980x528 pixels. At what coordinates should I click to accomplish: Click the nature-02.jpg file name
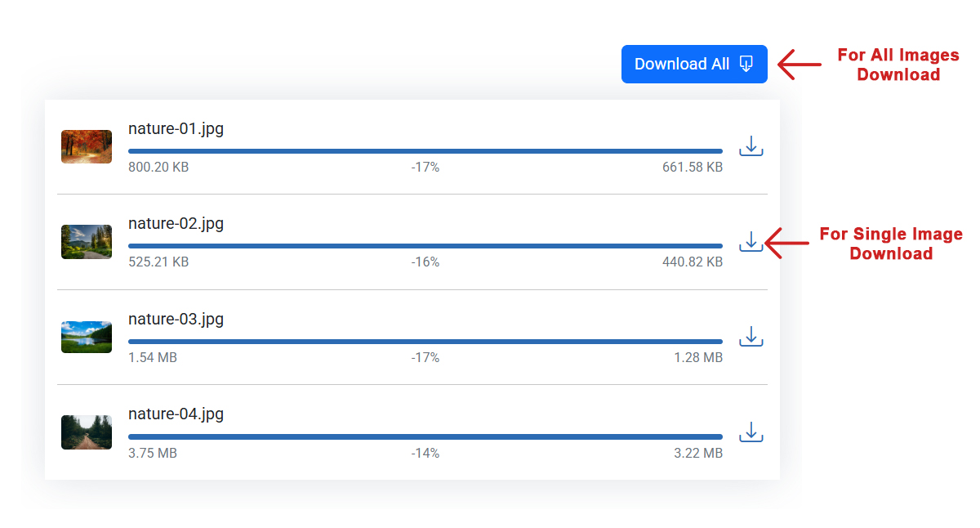176,223
